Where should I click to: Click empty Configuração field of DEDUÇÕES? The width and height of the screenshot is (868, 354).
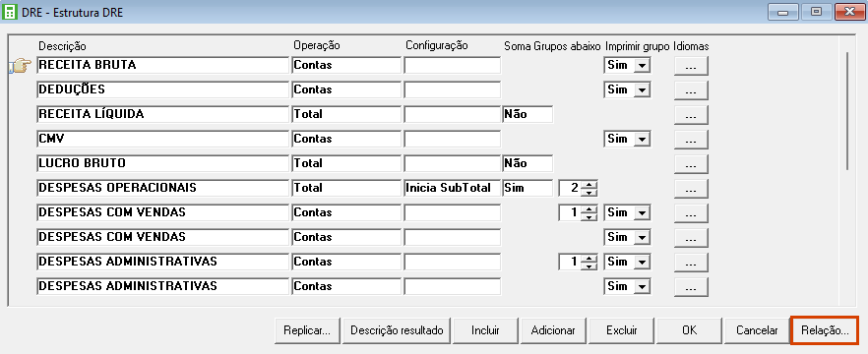pyautogui.click(x=453, y=89)
